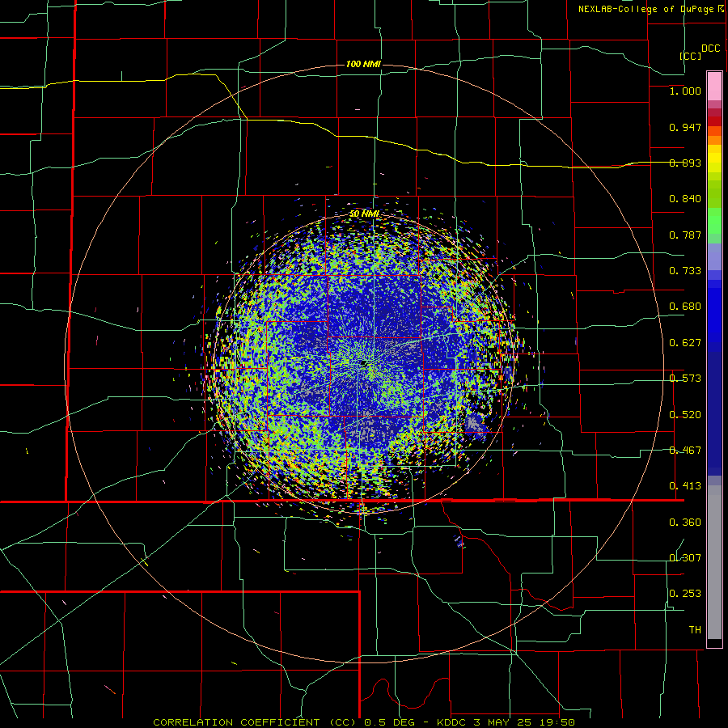Select the 0.307 scale value
728x728 pixels.
click(x=685, y=558)
